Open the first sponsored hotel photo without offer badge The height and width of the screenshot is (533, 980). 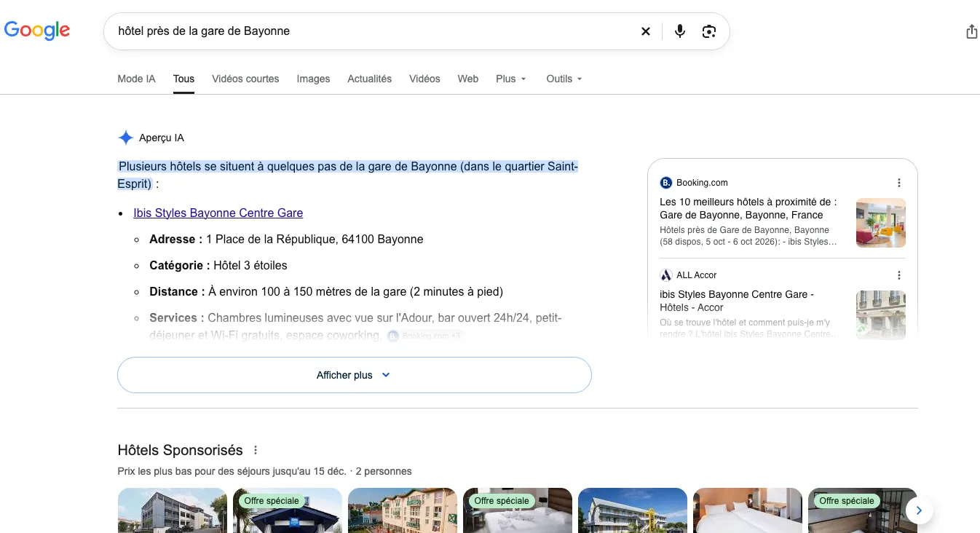tap(173, 510)
